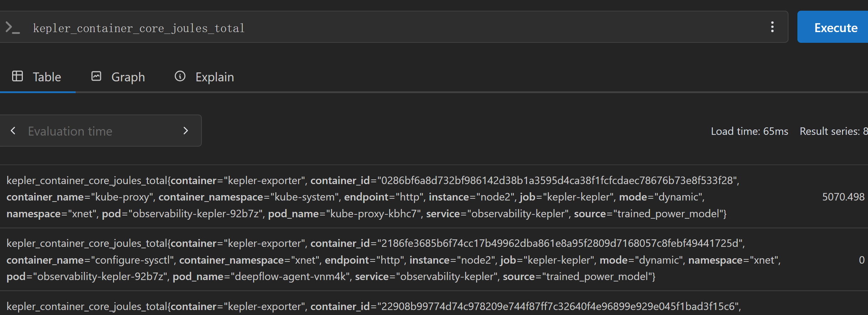This screenshot has width=868, height=315.
Task: Click container_id starting with 22908b99774d
Action: (x=525, y=306)
